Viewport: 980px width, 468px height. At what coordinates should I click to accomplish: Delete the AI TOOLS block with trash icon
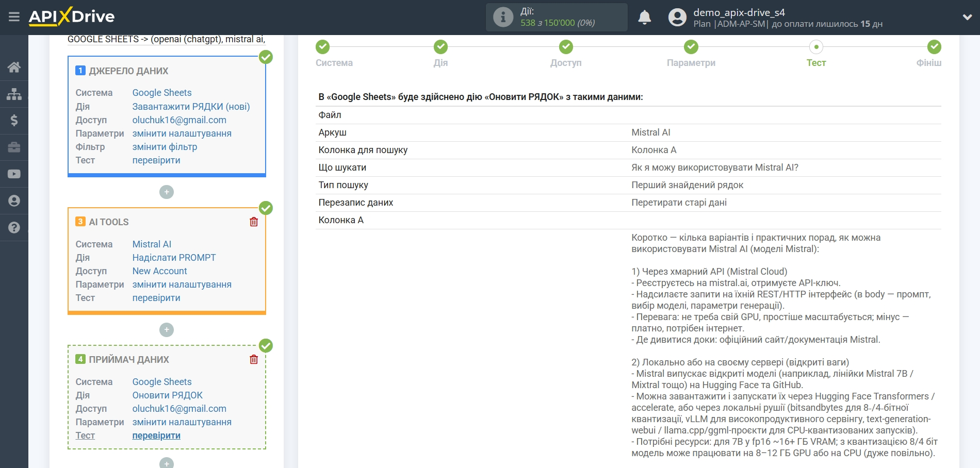pos(254,222)
